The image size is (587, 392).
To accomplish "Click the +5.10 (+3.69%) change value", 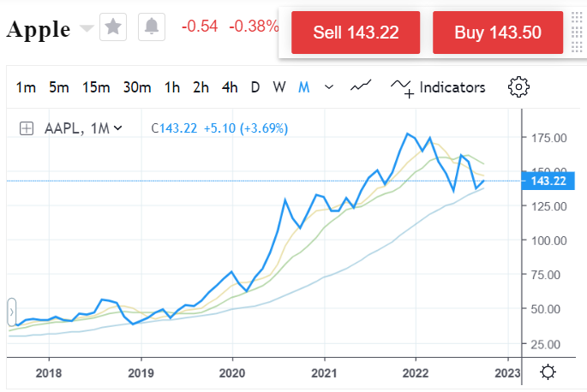I will point(246,128).
